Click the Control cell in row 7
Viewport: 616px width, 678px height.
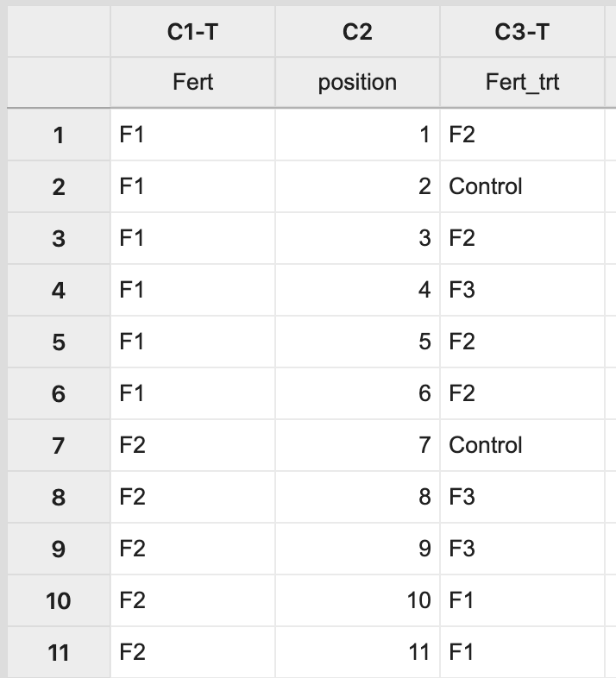521,445
